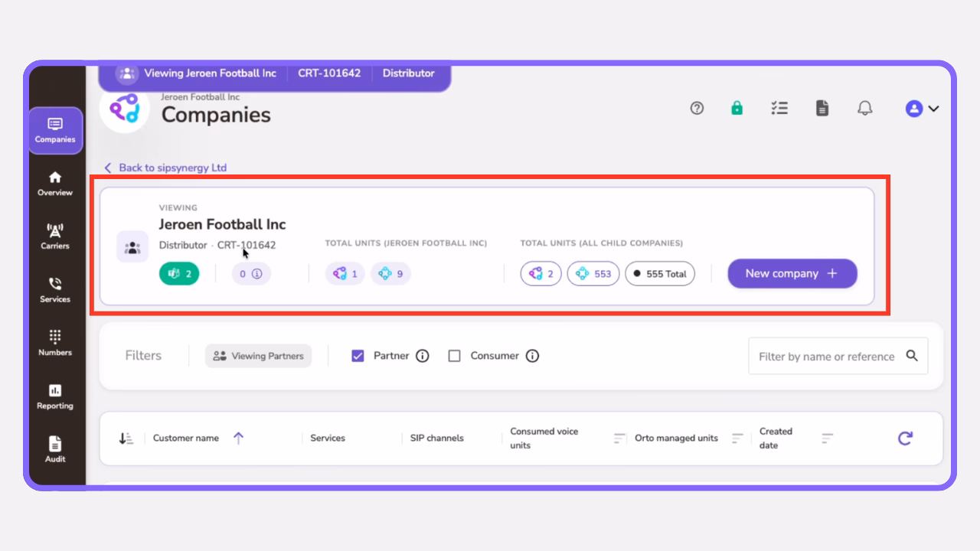The height and width of the screenshot is (551, 980).
Task: Open the notifications bell
Action: tap(865, 109)
